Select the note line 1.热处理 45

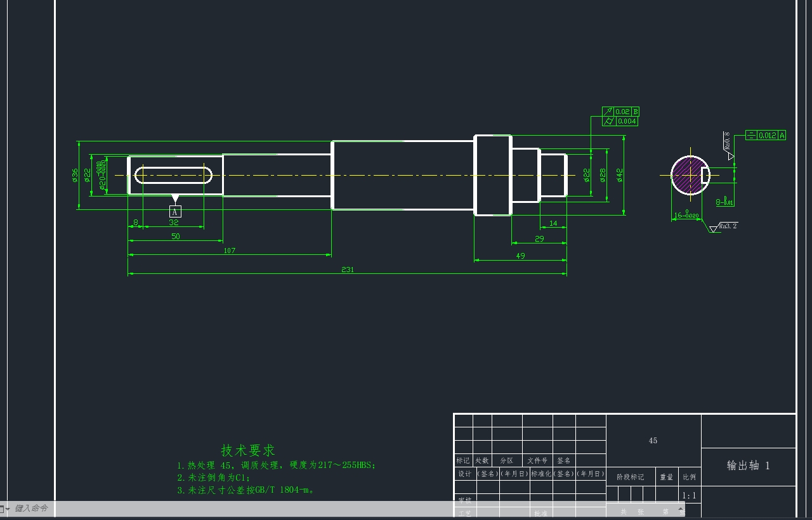point(277,465)
